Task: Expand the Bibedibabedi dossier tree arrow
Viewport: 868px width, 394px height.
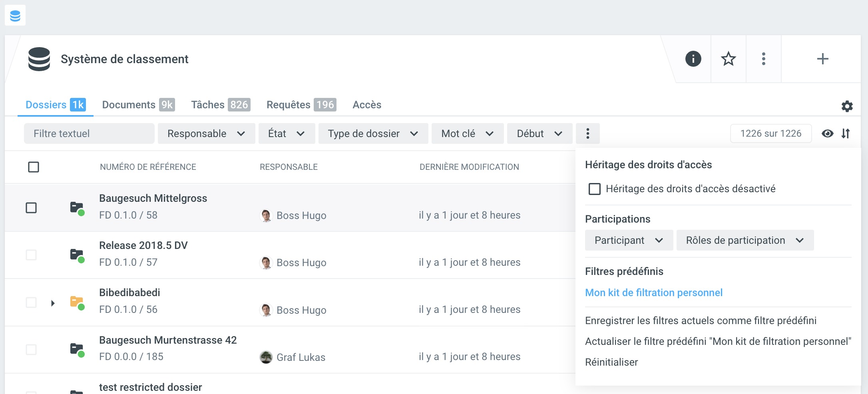Action: tap(53, 303)
